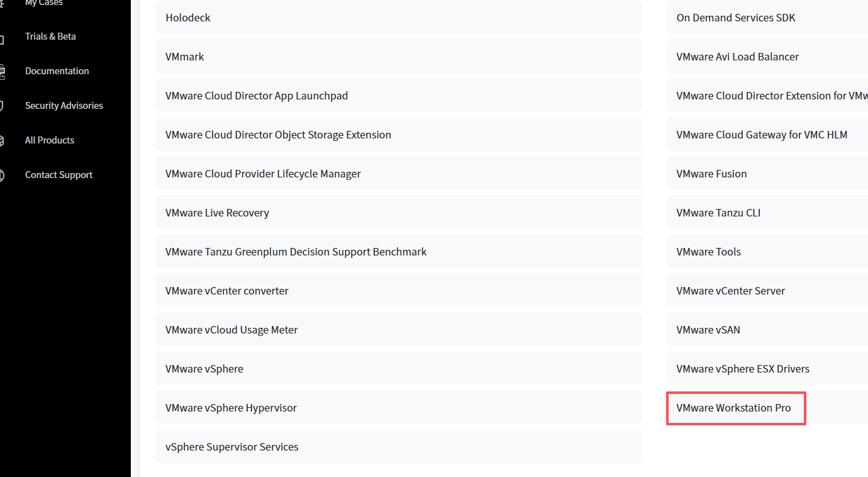Choose VMware vCenter converter

point(227,291)
